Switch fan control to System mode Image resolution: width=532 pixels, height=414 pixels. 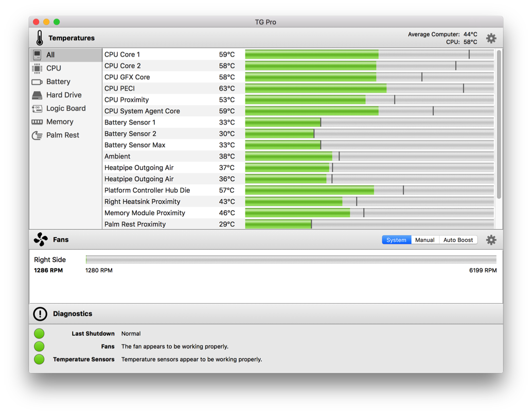pyautogui.click(x=396, y=240)
